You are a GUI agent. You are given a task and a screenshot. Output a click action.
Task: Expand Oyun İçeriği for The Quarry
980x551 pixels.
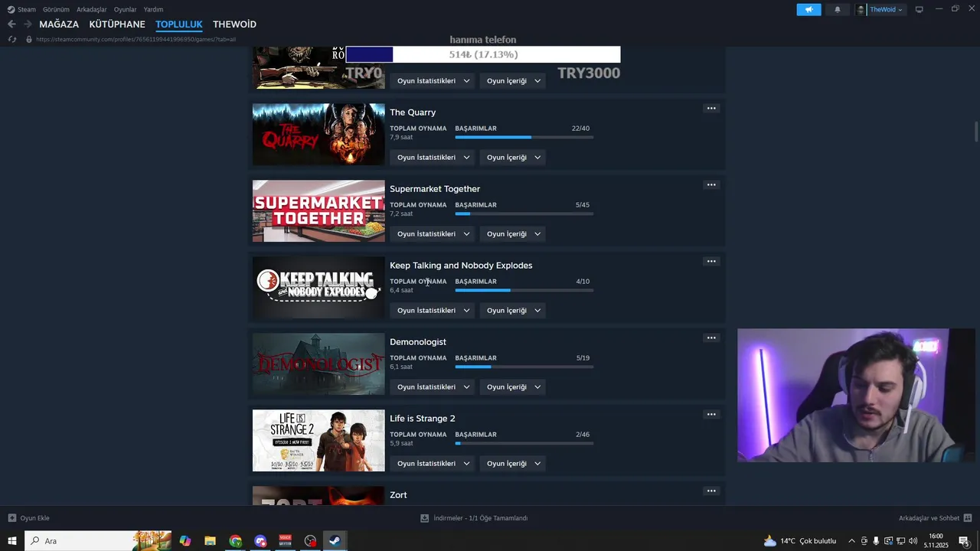click(513, 157)
